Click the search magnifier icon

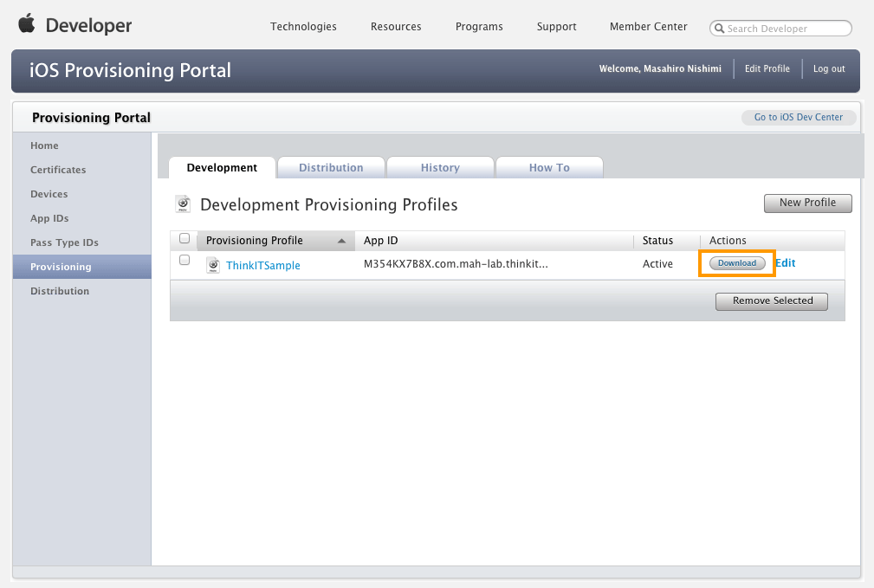pyautogui.click(x=720, y=29)
